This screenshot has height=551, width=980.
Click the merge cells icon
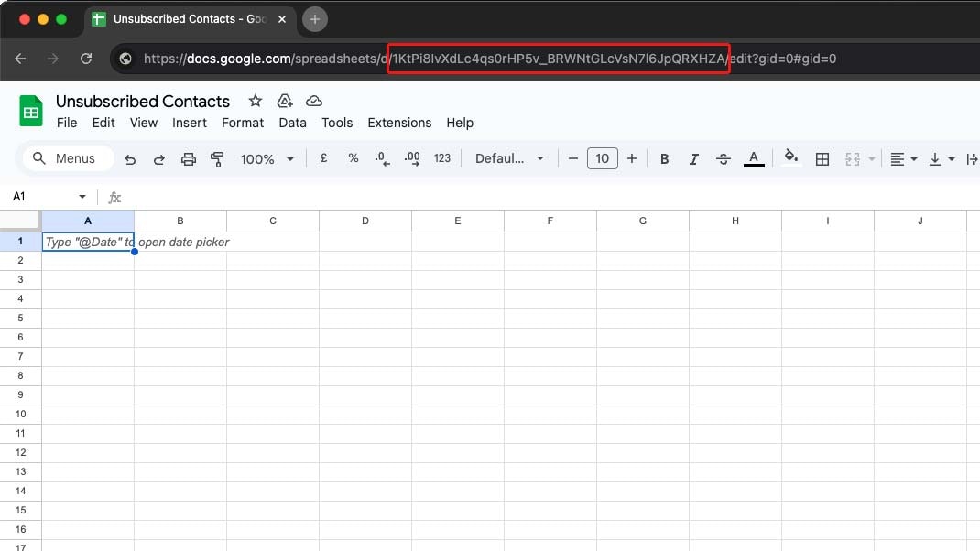click(853, 159)
